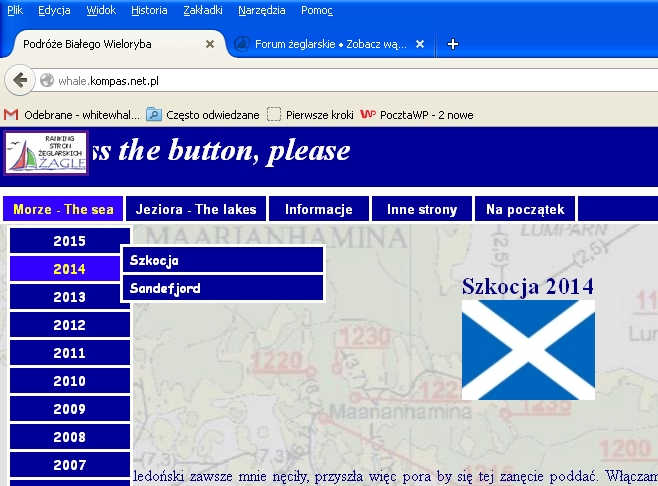Expand the 2012 year submenu
The height and width of the screenshot is (486, 658).
(x=70, y=325)
